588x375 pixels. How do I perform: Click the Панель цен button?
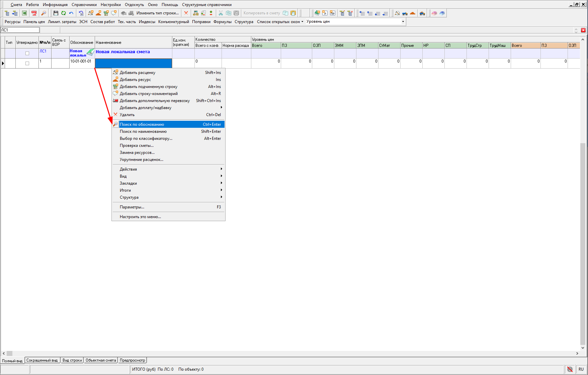click(x=34, y=22)
